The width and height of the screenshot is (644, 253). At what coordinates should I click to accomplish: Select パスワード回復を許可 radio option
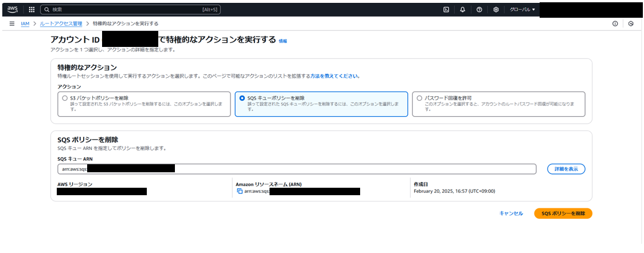419,98
